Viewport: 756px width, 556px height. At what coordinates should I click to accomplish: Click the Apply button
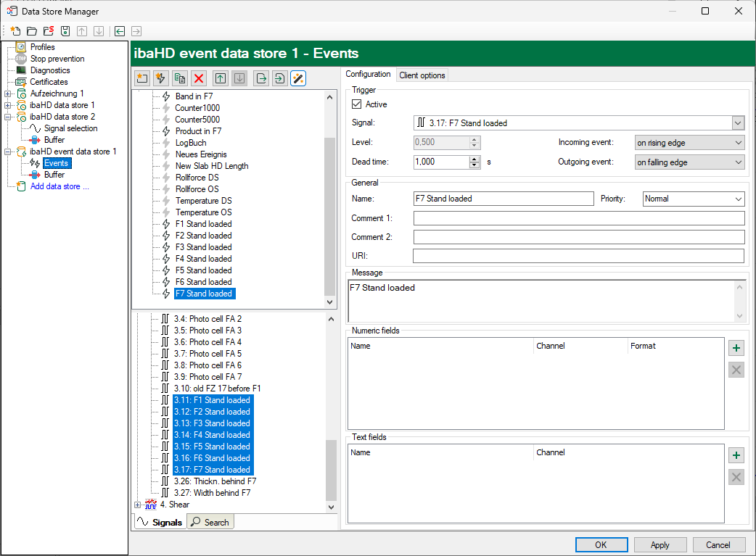click(660, 544)
